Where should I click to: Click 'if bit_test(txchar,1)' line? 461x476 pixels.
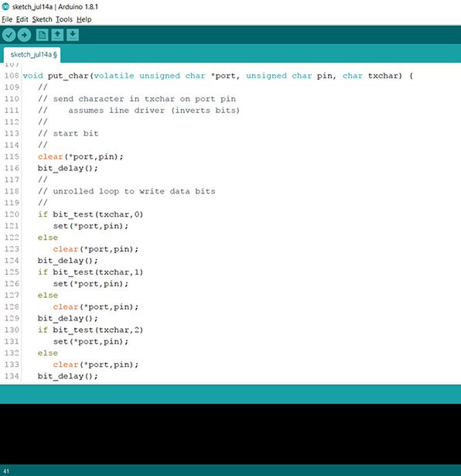tap(90, 272)
